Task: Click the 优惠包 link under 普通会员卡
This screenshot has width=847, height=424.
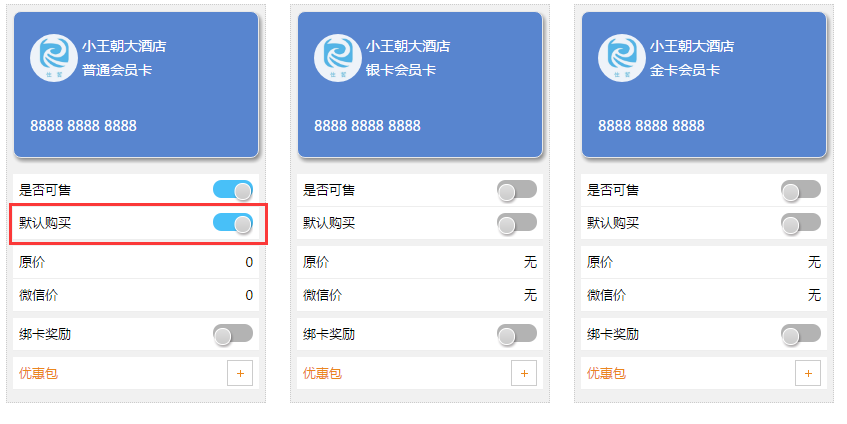Action: tap(38, 373)
